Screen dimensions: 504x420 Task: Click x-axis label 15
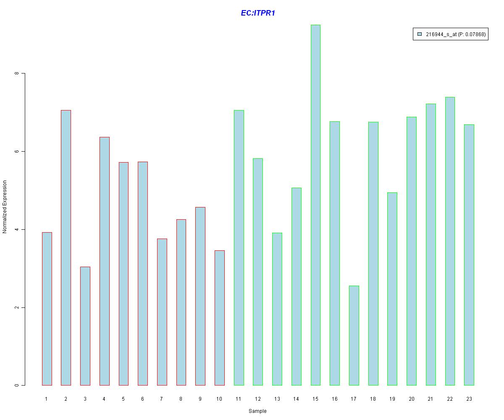315,399
